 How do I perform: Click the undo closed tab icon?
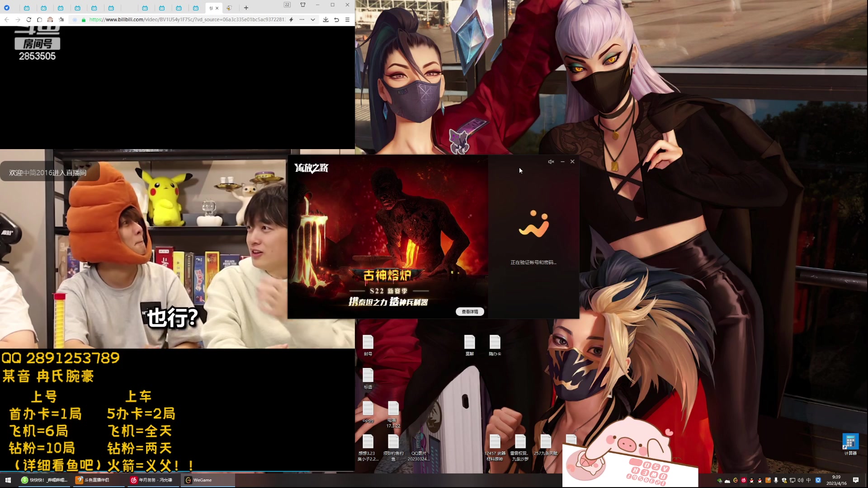pyautogui.click(x=336, y=19)
